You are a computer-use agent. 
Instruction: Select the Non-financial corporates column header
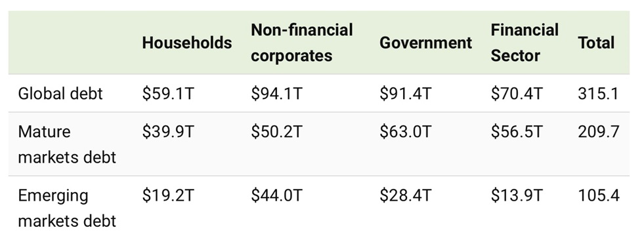coord(302,43)
